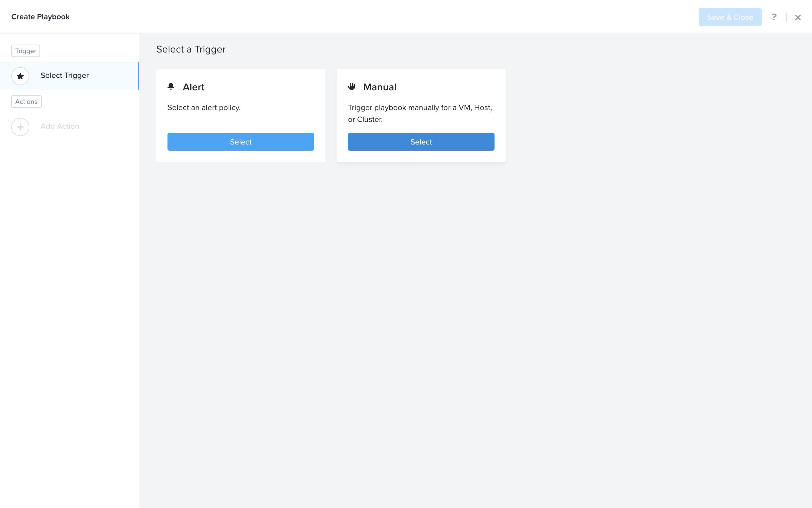Click the star trigger icon in sidebar
This screenshot has width=812, height=508.
20,76
